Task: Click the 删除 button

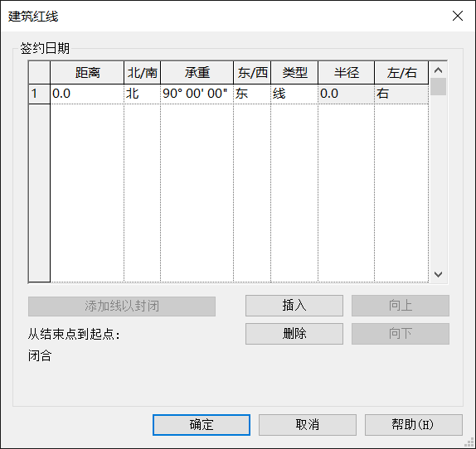Action: coord(294,334)
